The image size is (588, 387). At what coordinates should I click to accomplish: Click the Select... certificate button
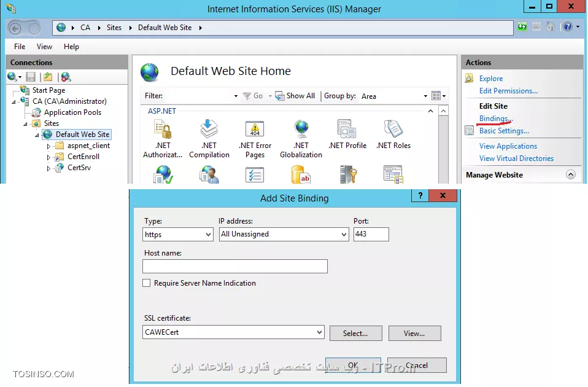coord(355,334)
